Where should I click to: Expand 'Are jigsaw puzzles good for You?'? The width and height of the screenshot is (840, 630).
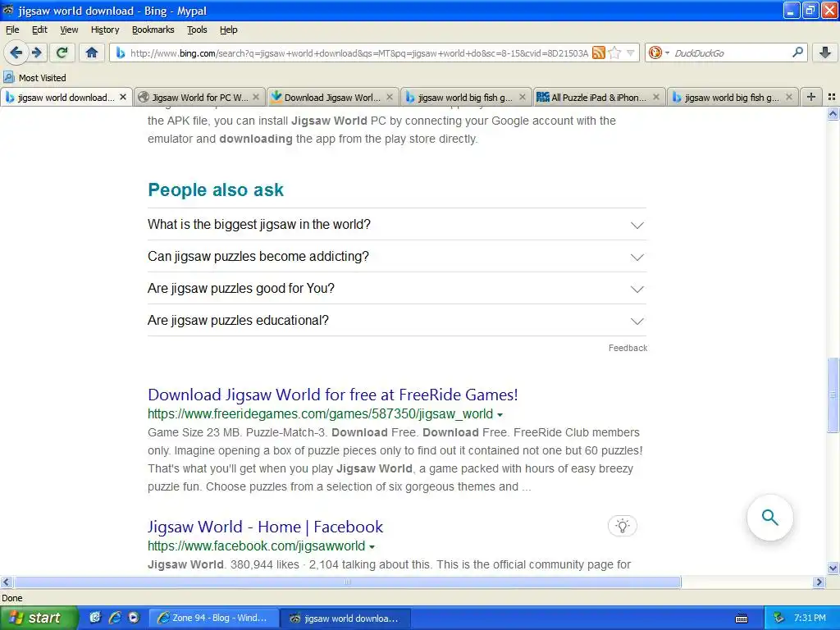[397, 289]
